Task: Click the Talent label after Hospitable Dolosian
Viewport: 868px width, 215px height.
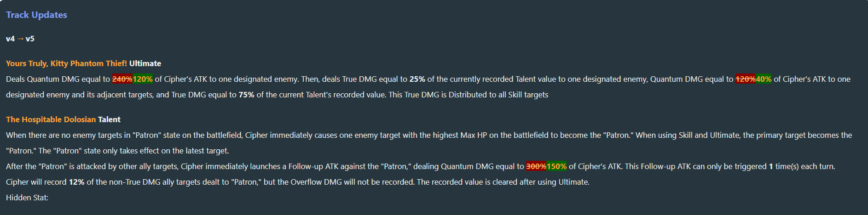Action: click(109, 119)
